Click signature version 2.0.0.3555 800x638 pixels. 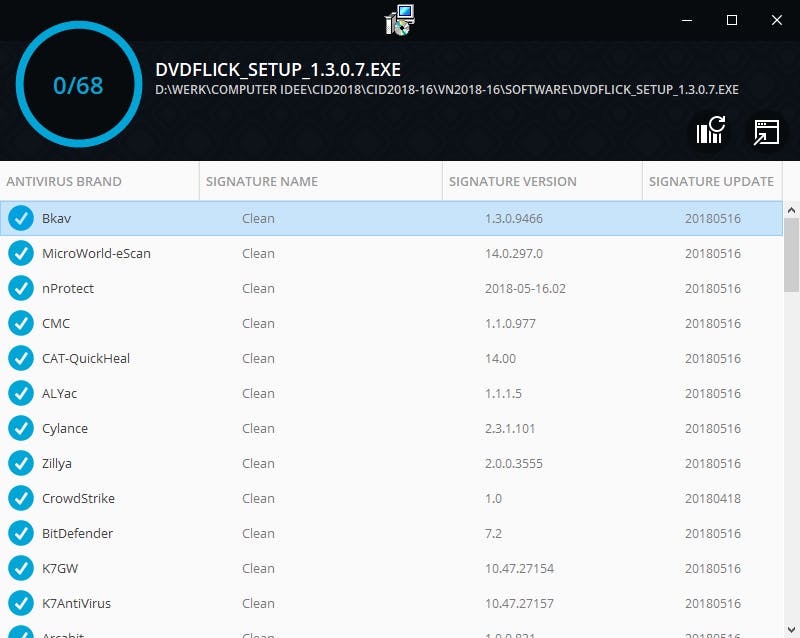(x=514, y=463)
